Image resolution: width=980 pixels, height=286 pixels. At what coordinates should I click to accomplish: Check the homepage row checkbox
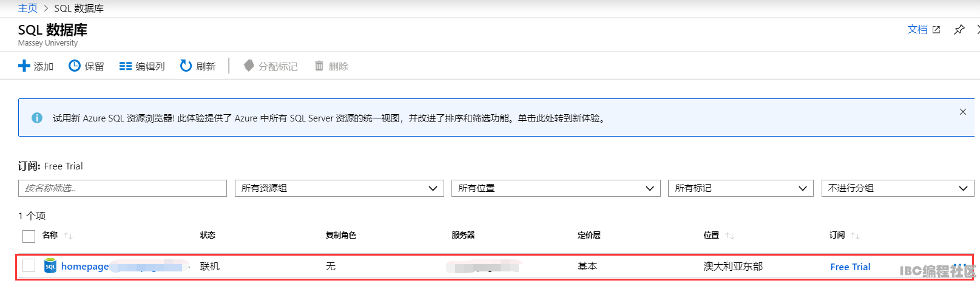click(29, 265)
